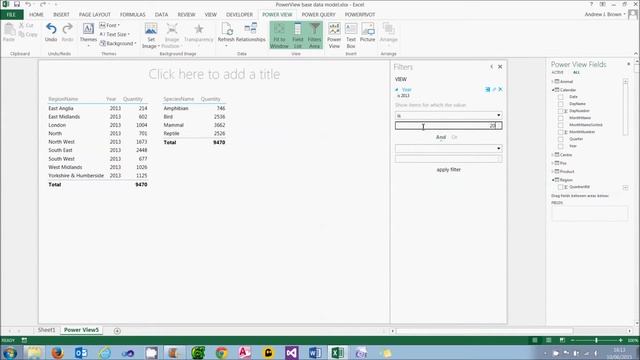
Task: Click the first filter value input box
Action: (x=448, y=126)
